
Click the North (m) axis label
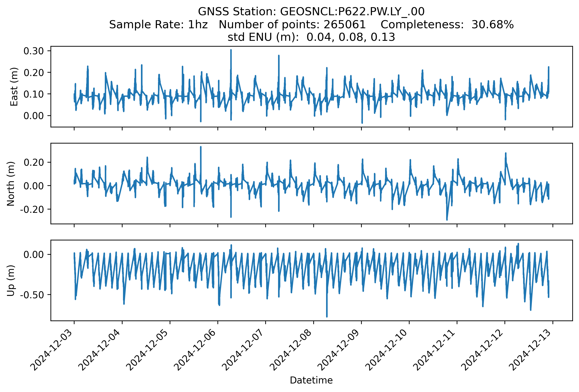pos(11,184)
